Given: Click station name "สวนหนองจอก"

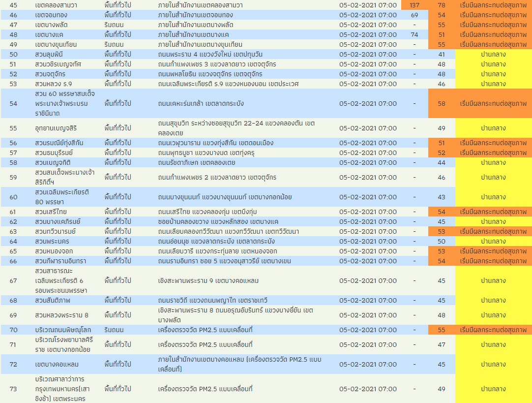Looking at the screenshot, I should [54, 251].
